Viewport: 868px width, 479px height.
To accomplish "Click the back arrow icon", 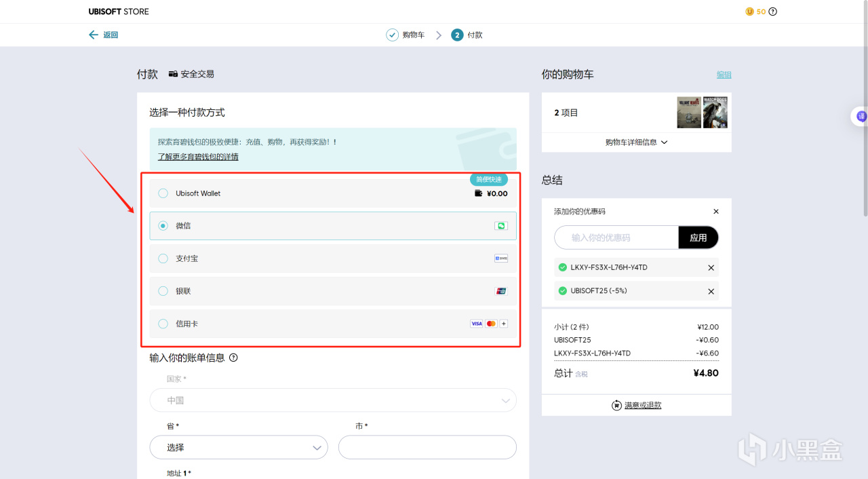I will [x=94, y=35].
